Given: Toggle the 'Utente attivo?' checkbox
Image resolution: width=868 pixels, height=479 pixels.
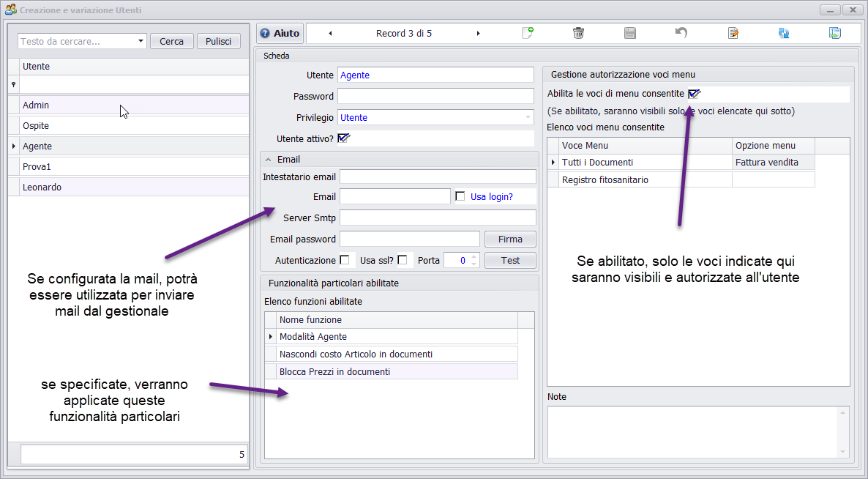Looking at the screenshot, I should (343, 138).
